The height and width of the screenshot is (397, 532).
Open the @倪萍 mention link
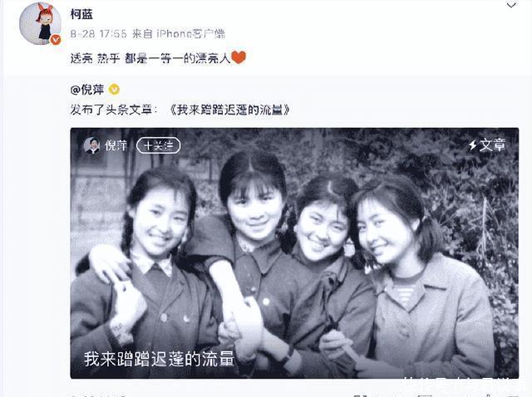[87, 90]
